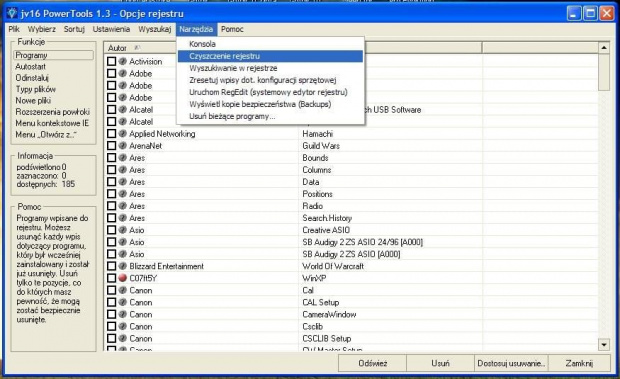Click the Zamknij button
620x379 pixels.
pyautogui.click(x=579, y=363)
